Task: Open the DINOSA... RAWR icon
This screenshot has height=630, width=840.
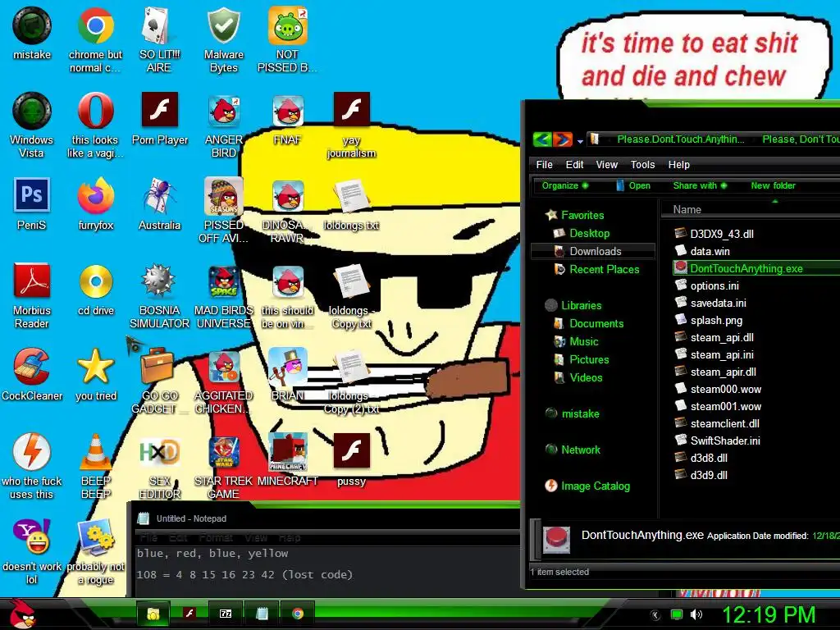Action: pos(287,211)
